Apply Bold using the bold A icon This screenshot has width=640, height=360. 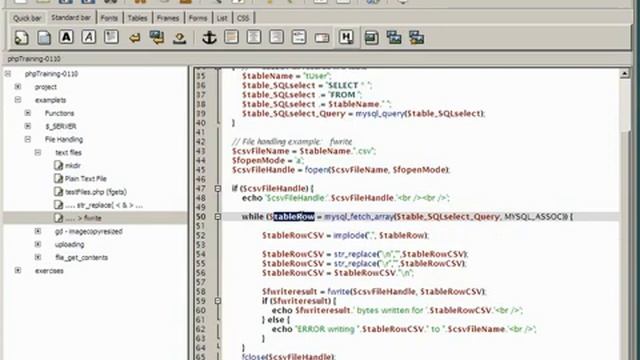click(66, 37)
